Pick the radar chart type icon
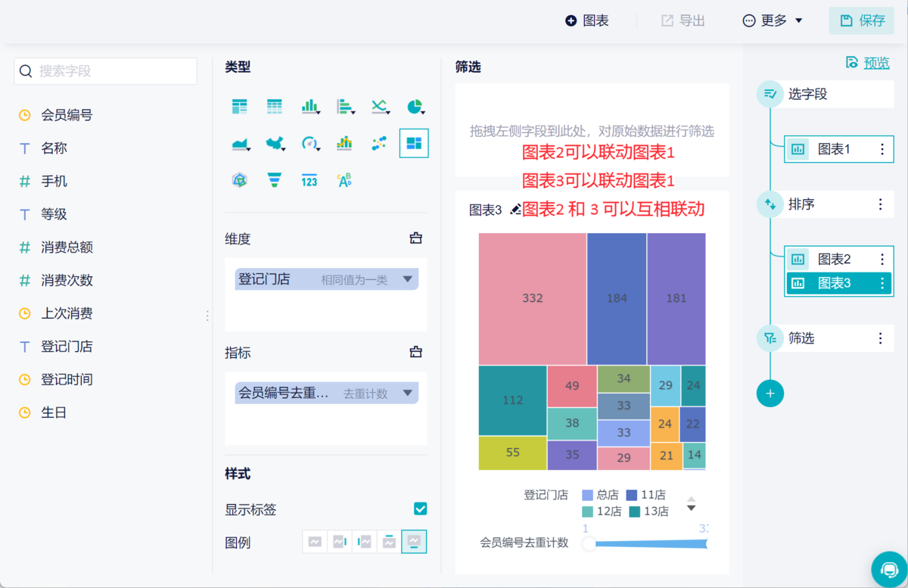The height and width of the screenshot is (588, 908). coord(239,179)
